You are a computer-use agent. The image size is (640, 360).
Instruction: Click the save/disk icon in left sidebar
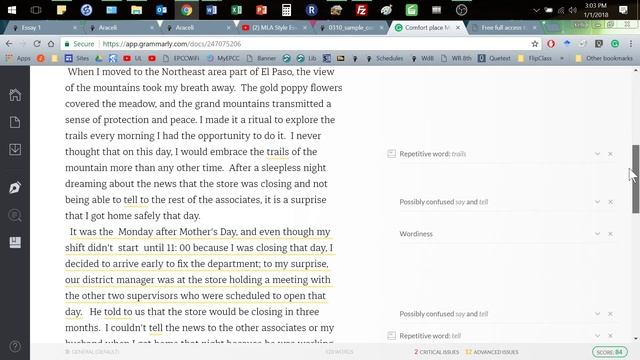[15, 242]
